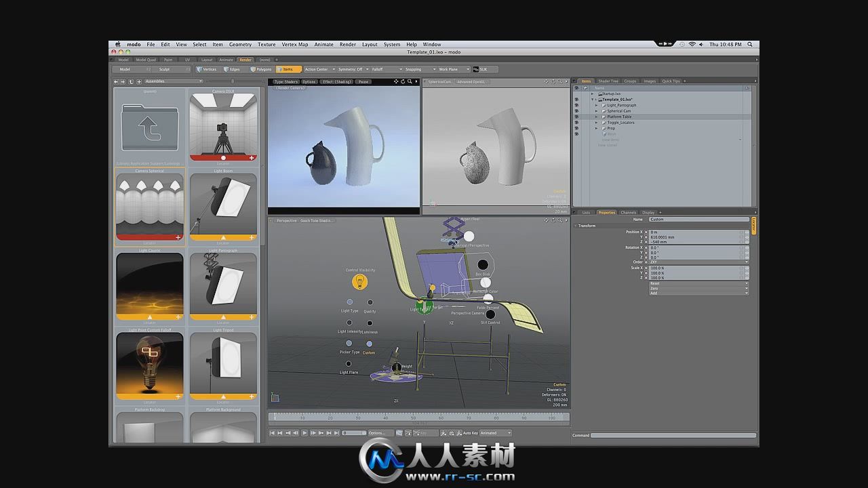This screenshot has width=868, height=488.
Task: Go to first frame on timeline
Action: [x=273, y=432]
